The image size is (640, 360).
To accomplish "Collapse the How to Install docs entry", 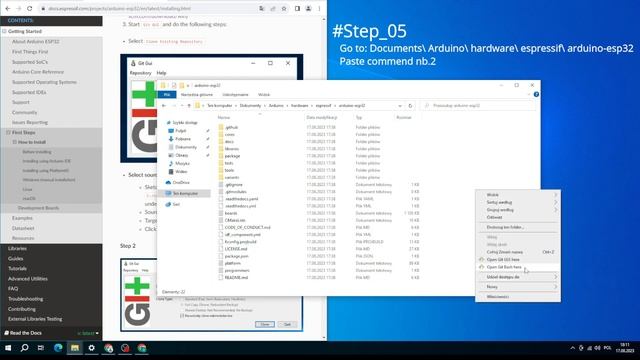I will 14,142.
